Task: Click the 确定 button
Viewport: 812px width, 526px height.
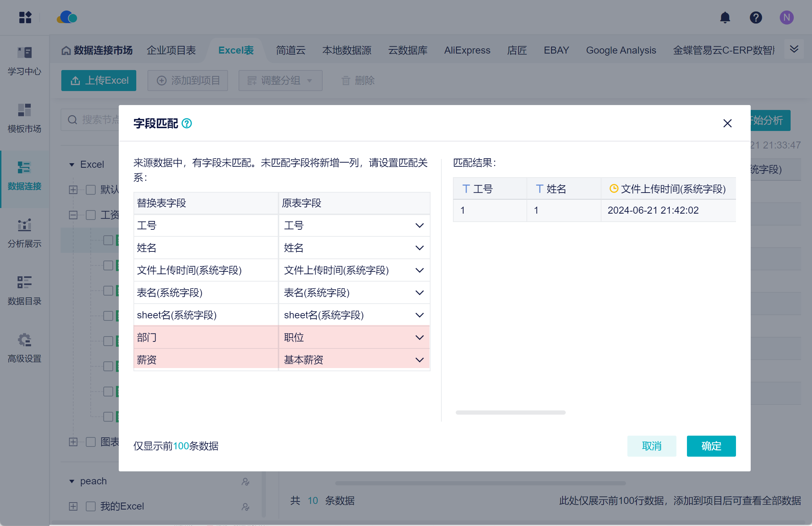Action: (x=711, y=446)
